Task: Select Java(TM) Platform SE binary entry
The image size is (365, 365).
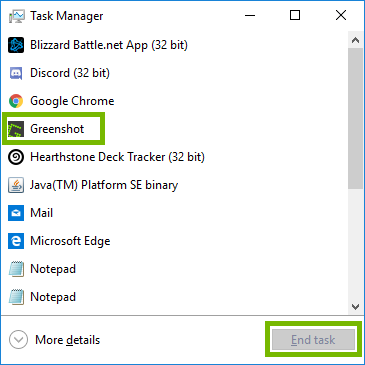Action: 174,185
